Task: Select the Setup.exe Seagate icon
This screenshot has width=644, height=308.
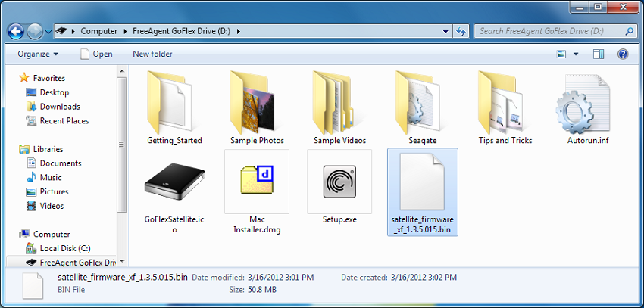Action: [339, 182]
